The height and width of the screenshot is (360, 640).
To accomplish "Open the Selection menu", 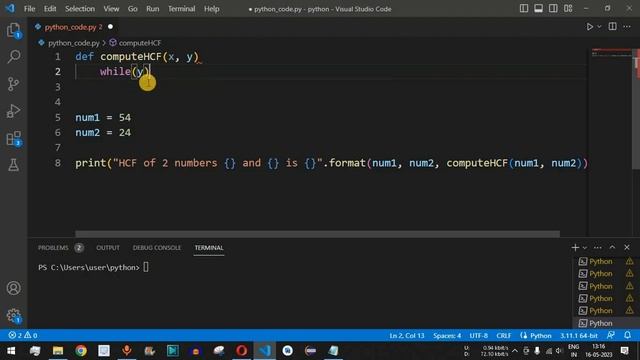I will [x=80, y=9].
